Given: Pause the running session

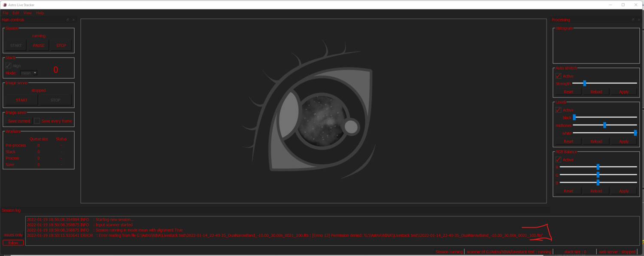Looking at the screenshot, I should [38, 45].
